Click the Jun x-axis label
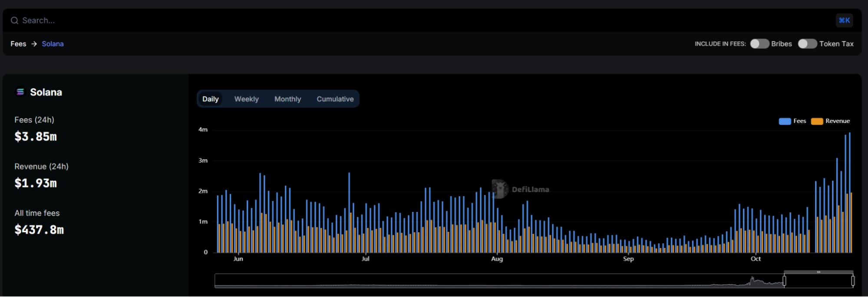The width and height of the screenshot is (868, 297). pyautogui.click(x=238, y=259)
